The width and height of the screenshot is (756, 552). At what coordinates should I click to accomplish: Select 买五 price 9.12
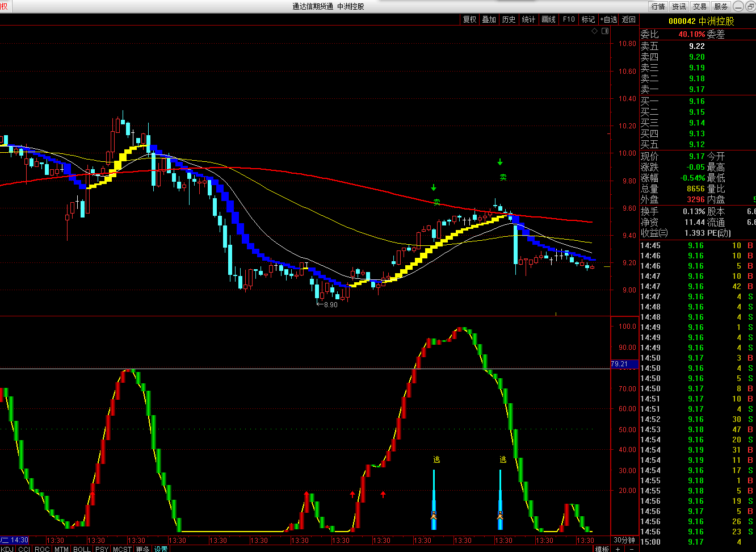tap(697, 144)
